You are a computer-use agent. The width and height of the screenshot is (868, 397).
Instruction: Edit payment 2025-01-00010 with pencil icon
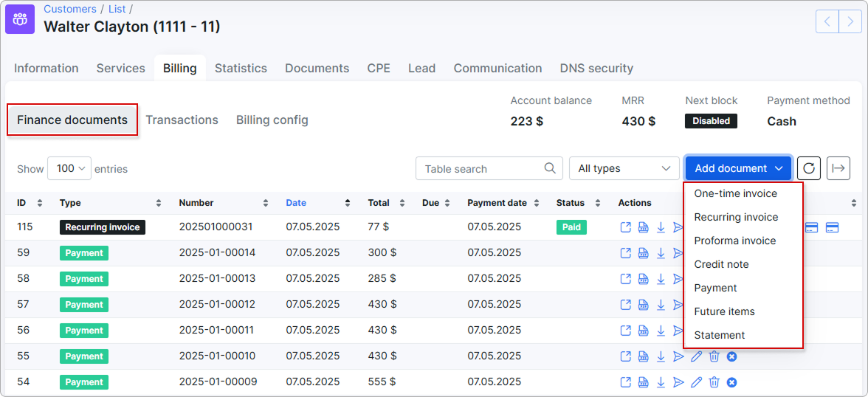(697, 356)
